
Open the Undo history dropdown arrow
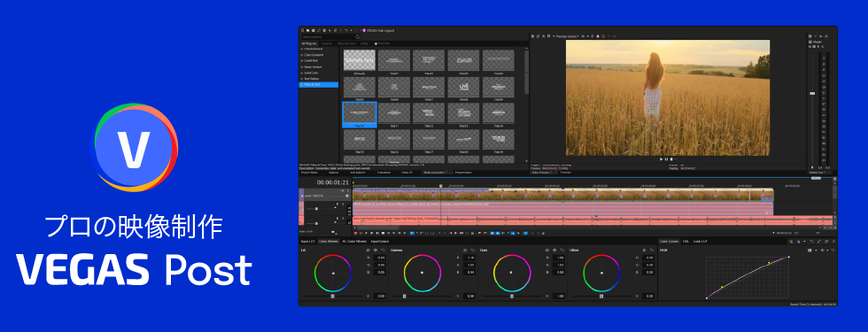(351, 30)
